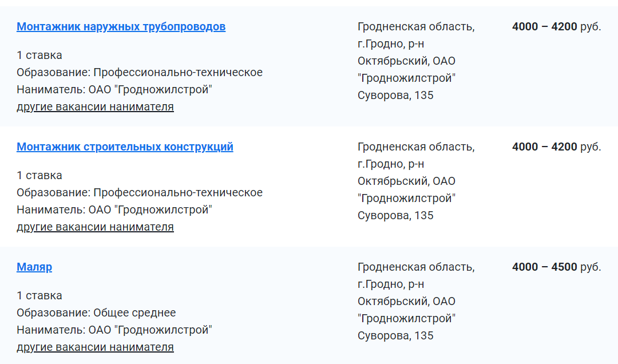The width and height of the screenshot is (618, 364).
Task: Click 1 ставка text under Монтажник наружных трубопроводов
Action: click(39, 56)
